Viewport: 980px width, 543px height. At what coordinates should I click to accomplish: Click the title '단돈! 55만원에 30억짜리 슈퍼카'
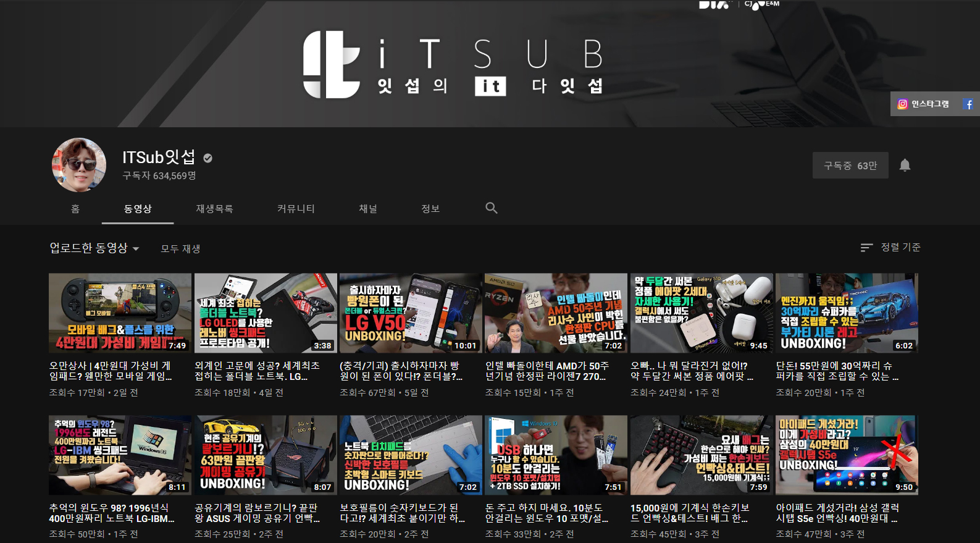pos(837,371)
